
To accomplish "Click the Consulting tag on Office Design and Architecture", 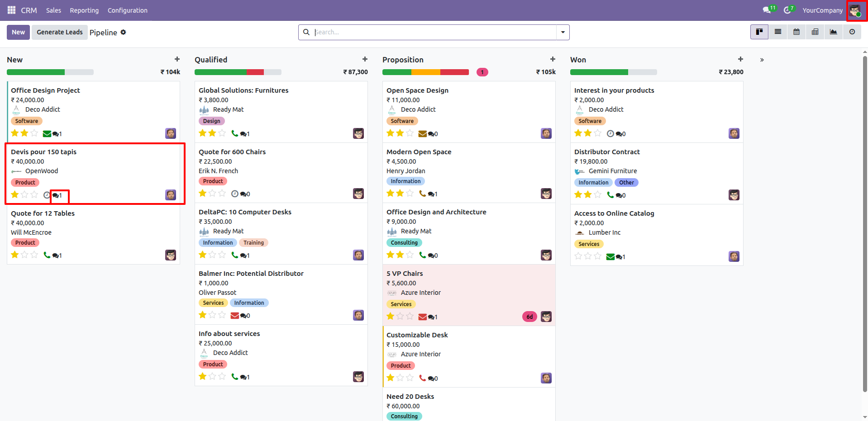I will click(404, 243).
